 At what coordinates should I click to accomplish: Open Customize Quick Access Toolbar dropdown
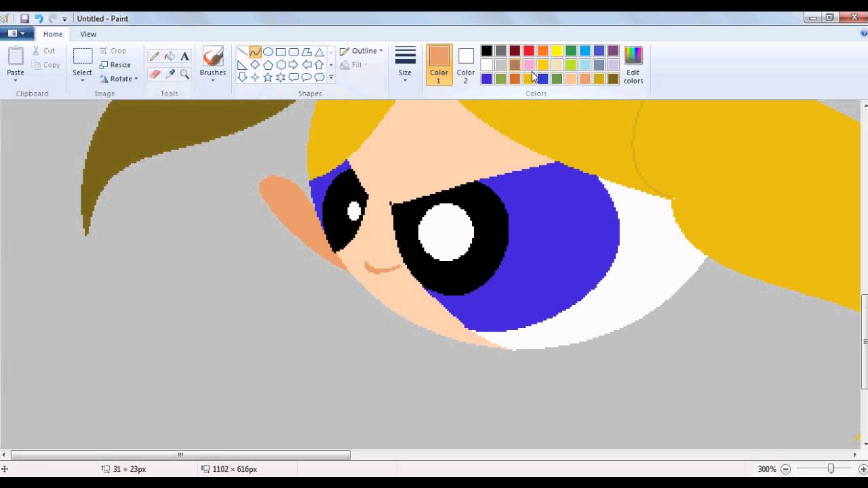[64, 19]
